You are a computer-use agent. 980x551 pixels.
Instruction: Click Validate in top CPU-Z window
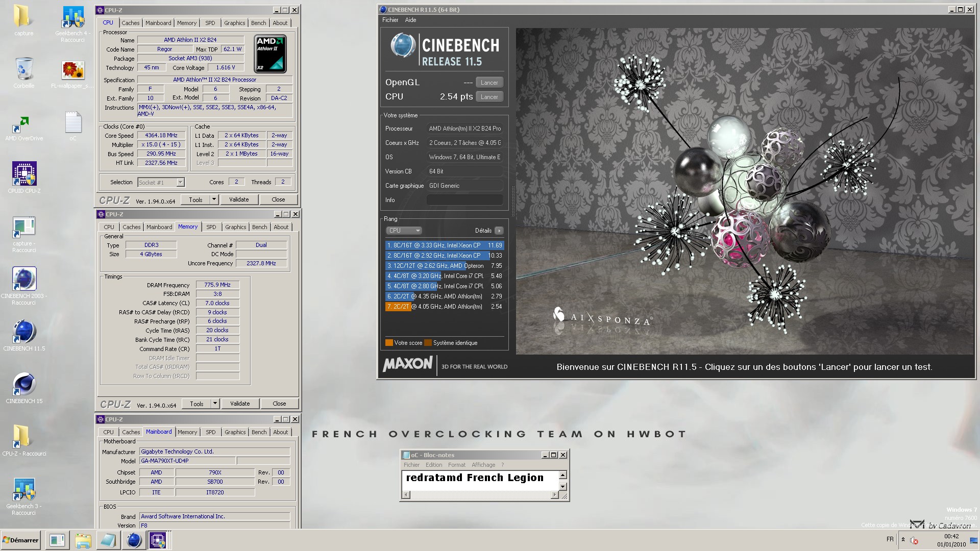coord(239,199)
